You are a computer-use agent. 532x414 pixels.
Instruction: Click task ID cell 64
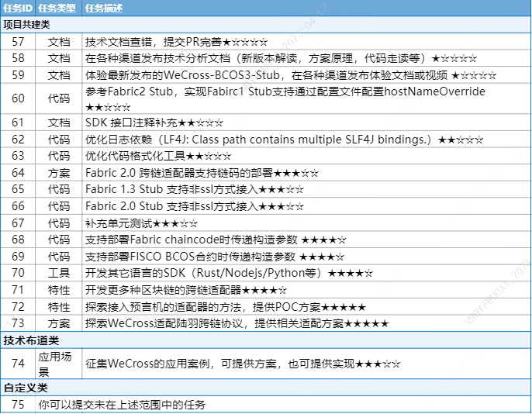[18, 173]
